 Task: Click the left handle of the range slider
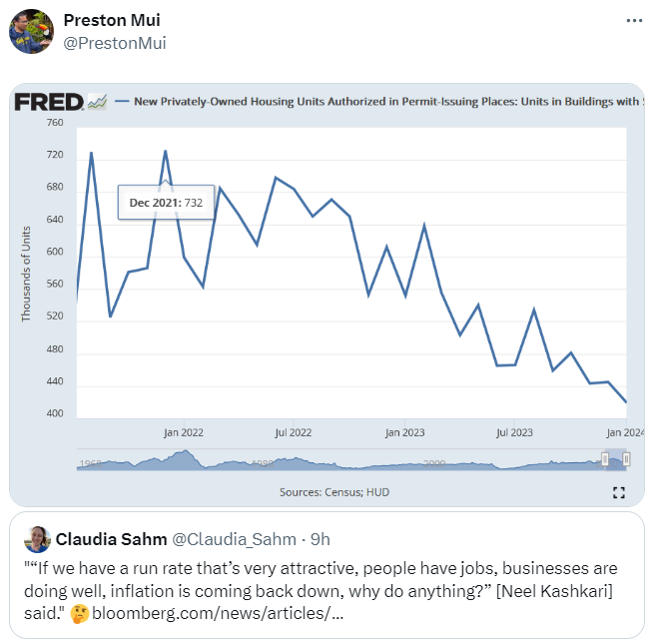[605, 458]
